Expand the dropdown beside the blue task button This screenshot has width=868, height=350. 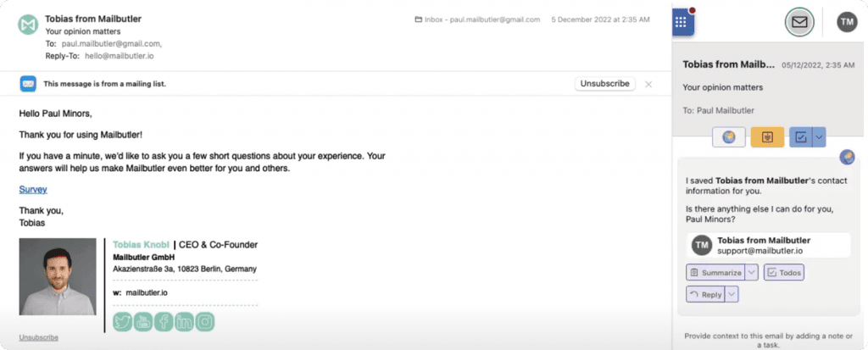point(819,137)
